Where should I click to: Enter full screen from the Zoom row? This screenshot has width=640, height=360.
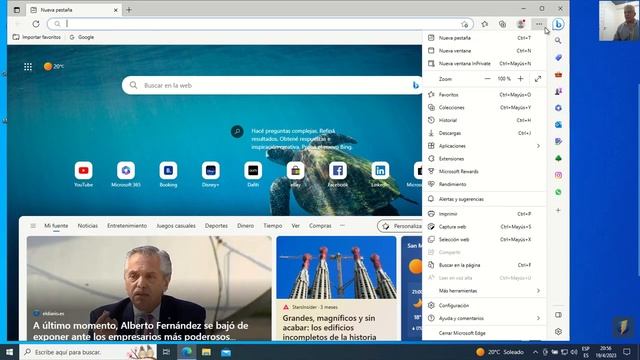538,79
